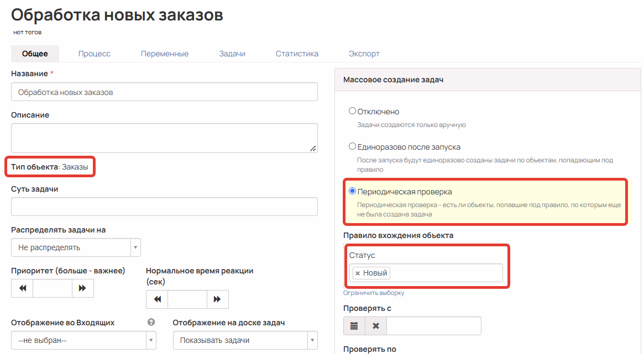
Task: Open the Задачи tab
Action: [232, 54]
